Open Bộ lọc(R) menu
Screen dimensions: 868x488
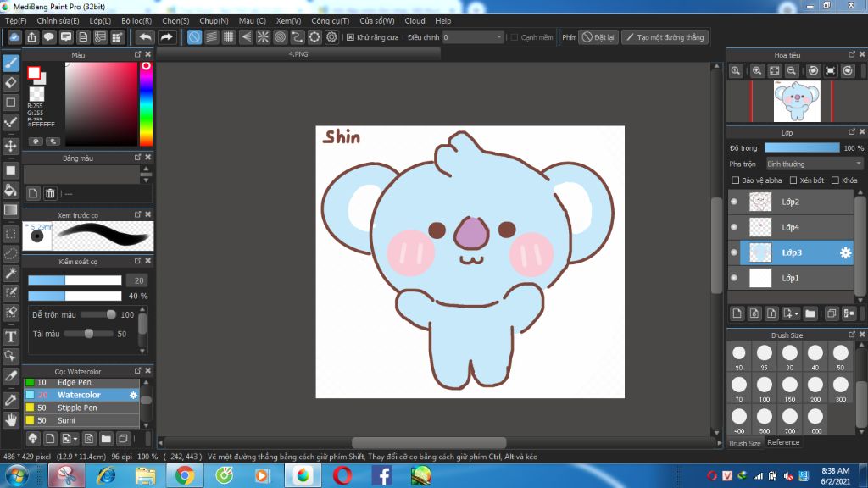pyautogui.click(x=136, y=20)
